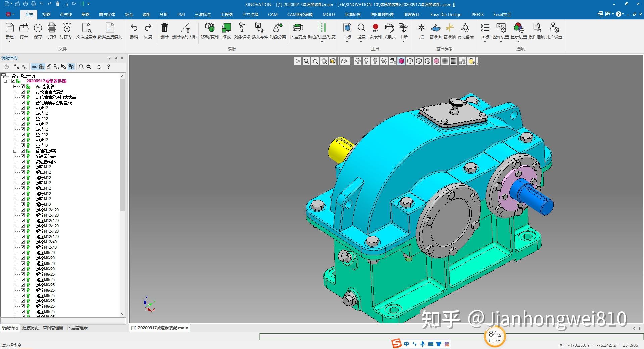Select the 撤销 (Undo) tool
Screen dimensions: 644x349
(x=134, y=31)
